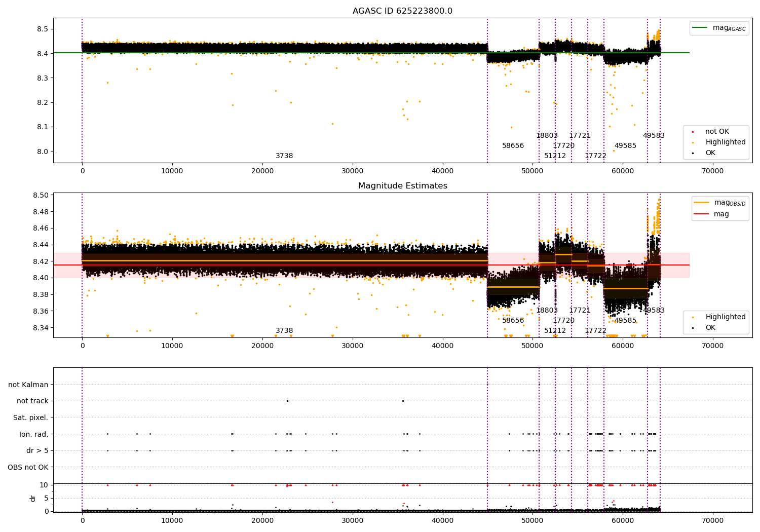Viewport: 760px width, 532px height.
Task: Click the 70000 x-tick under top plot
Action: (x=712, y=171)
